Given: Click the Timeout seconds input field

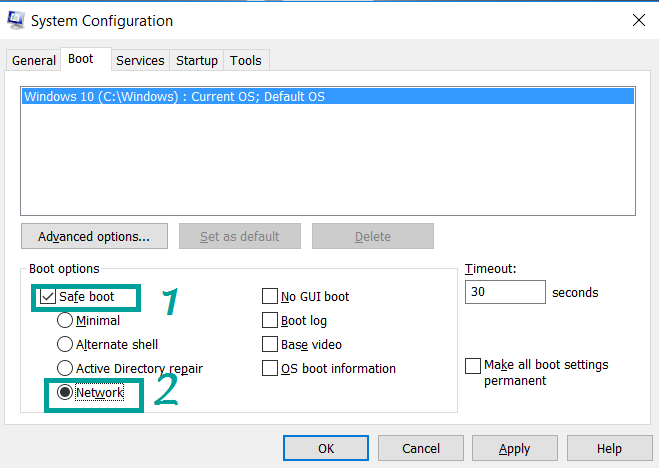Looking at the screenshot, I should pyautogui.click(x=505, y=293).
